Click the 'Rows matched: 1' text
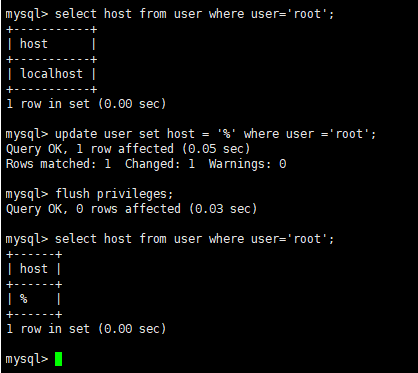Viewport: 418px width, 373px height. tap(58, 164)
